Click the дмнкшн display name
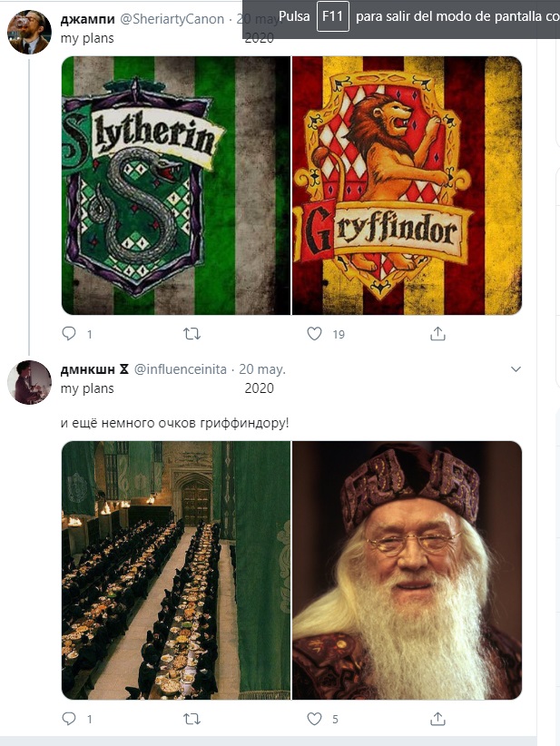Image resolution: width=560 pixels, height=746 pixels. [87, 369]
